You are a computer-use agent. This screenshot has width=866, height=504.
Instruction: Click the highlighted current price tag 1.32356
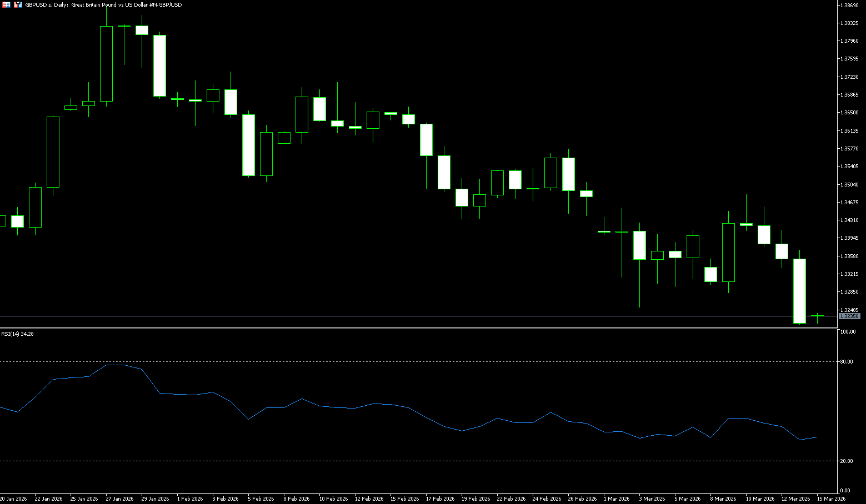tap(849, 316)
